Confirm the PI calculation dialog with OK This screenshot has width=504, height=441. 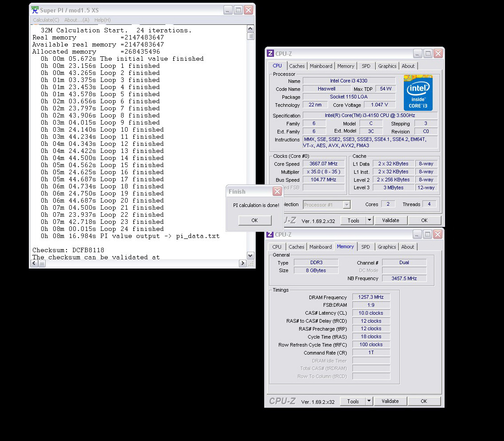pos(254,220)
